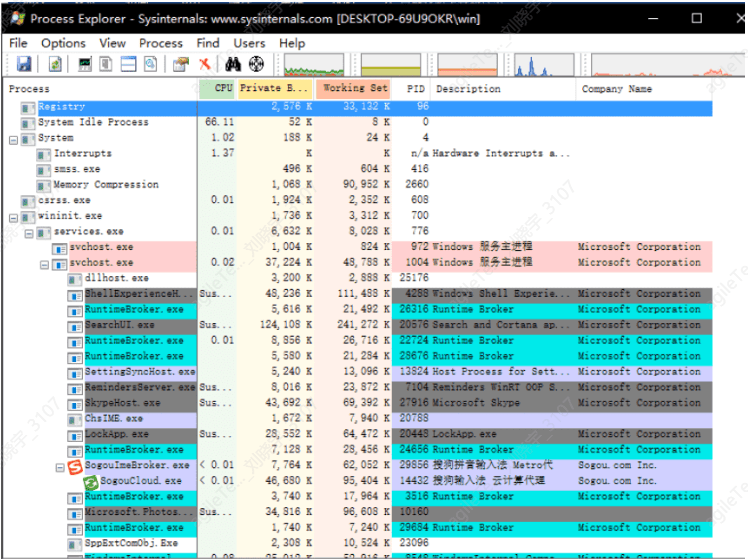Click the Save toolbar icon
The width and height of the screenshot is (748, 560).
23,64
